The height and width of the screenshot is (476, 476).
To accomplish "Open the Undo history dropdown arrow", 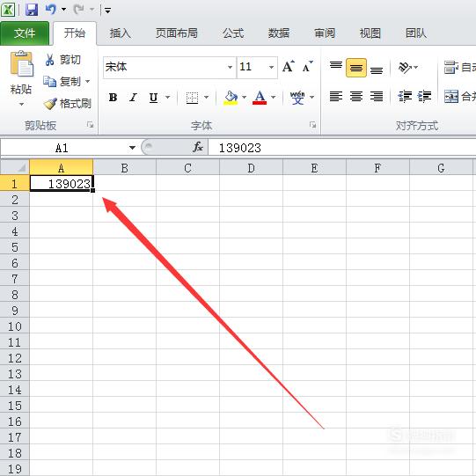I will click(63, 10).
